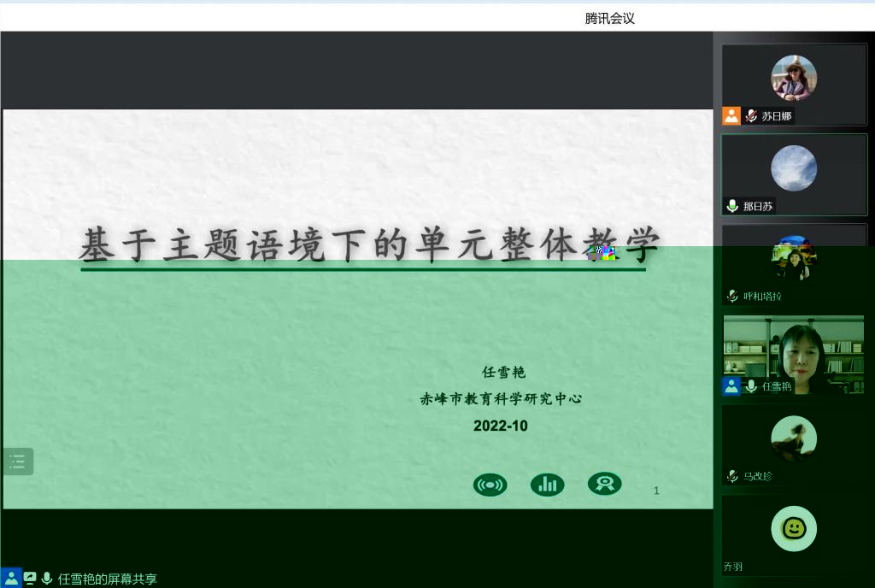875x588 pixels.
Task: Click the slide page number 1
Action: point(656,491)
